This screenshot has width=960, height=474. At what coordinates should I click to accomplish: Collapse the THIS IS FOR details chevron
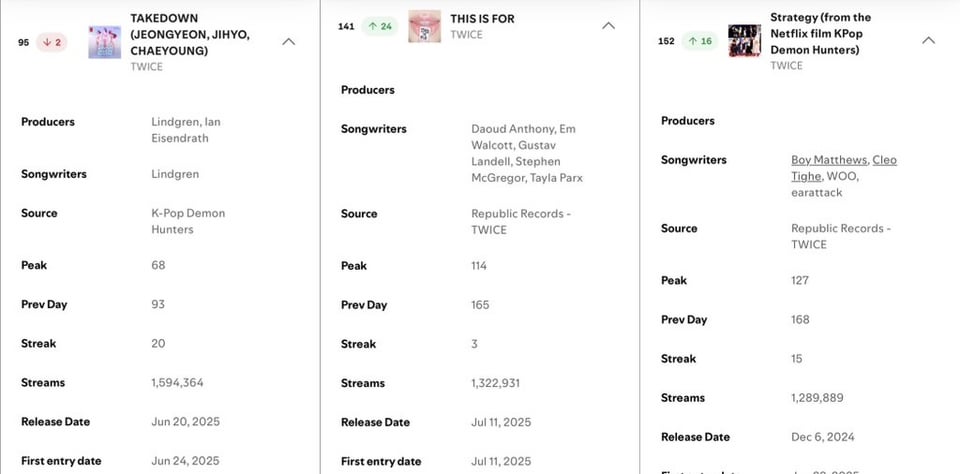[608, 26]
